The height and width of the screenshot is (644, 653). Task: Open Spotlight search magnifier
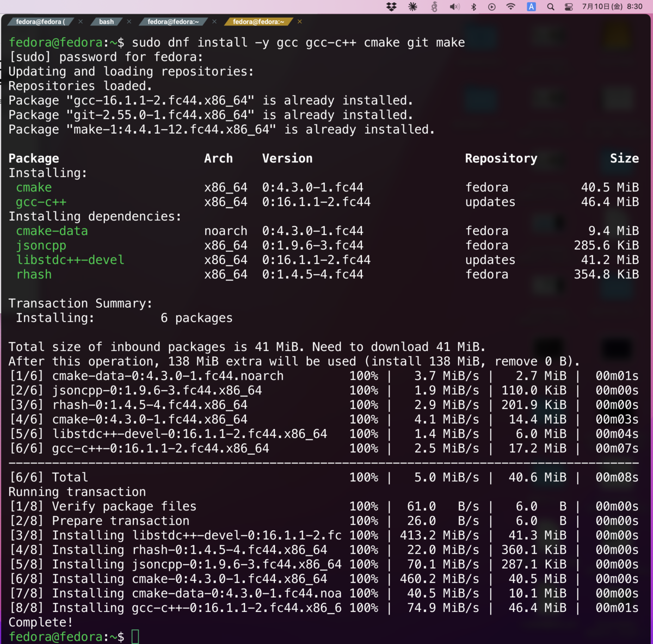[551, 7]
